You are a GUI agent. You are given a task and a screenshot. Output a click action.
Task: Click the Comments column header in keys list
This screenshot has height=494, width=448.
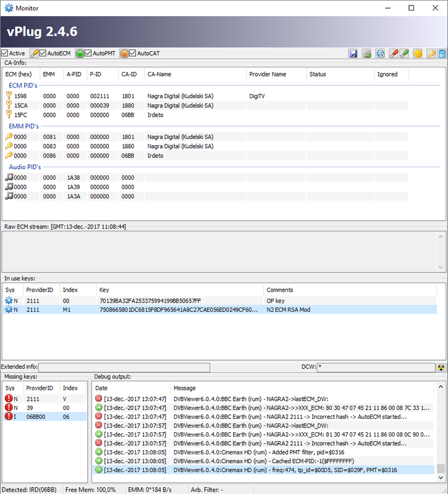tap(350, 290)
